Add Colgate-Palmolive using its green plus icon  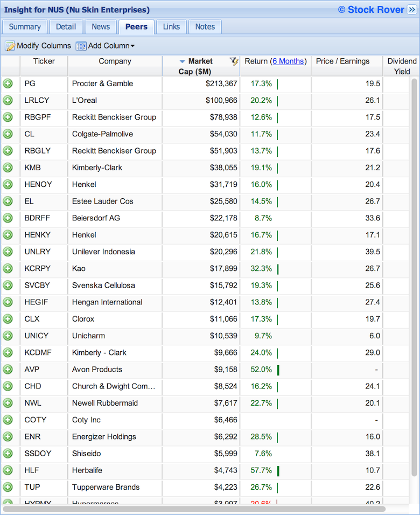tap(8, 134)
